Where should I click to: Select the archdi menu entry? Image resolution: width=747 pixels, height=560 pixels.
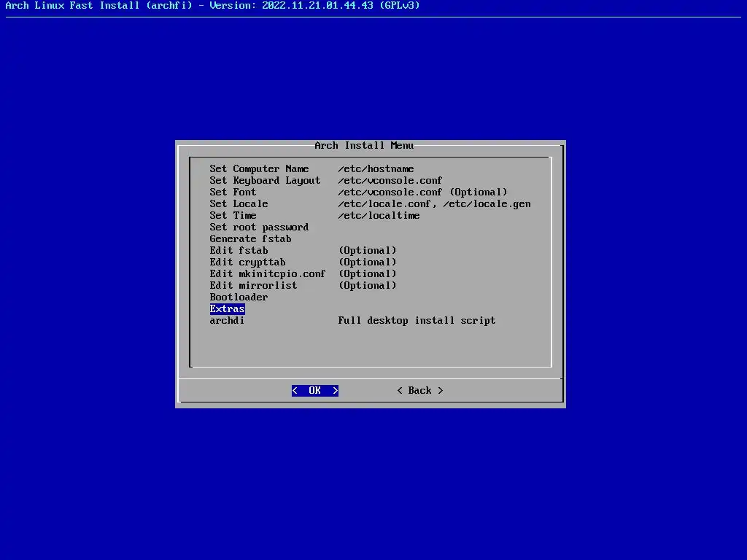tap(228, 321)
